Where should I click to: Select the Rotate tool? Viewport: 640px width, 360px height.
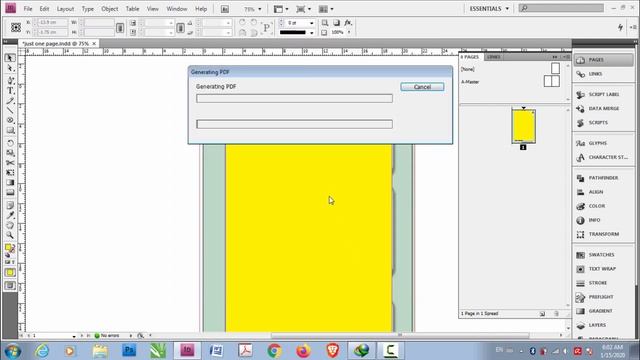click(10, 143)
